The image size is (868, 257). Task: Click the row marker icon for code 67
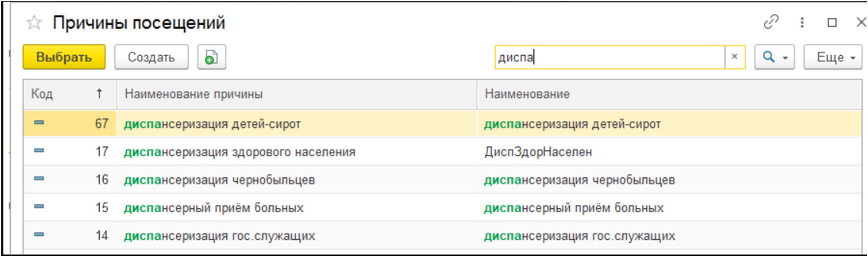(x=39, y=123)
